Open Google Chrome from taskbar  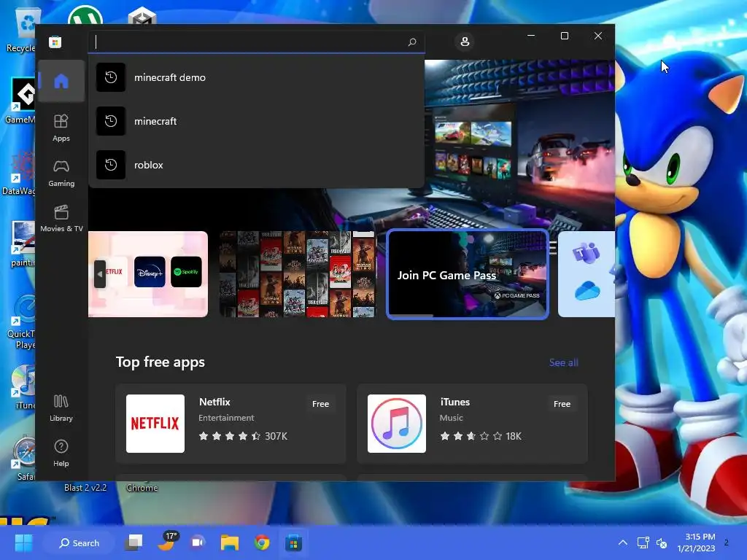pyautogui.click(x=262, y=542)
